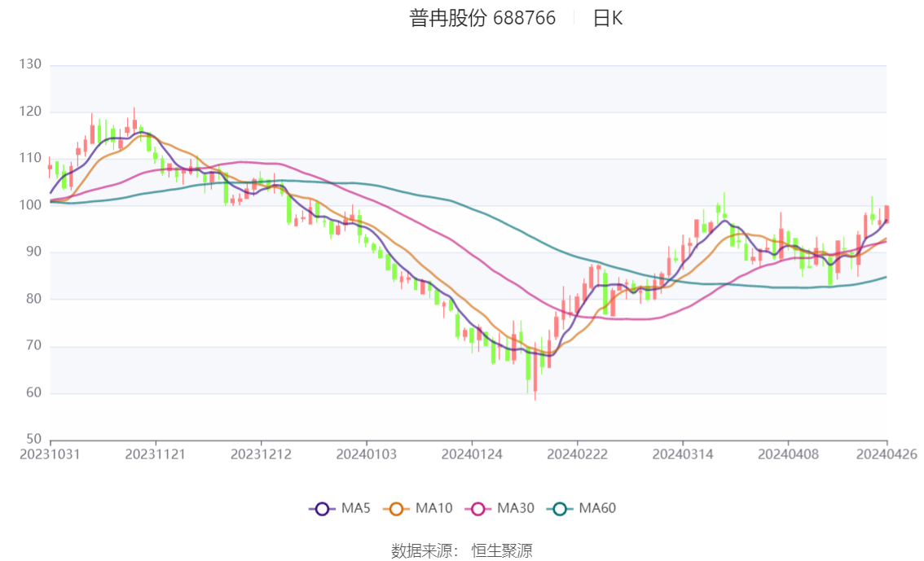Toggle the MA30 legend series
The image size is (924, 561).
(499, 509)
